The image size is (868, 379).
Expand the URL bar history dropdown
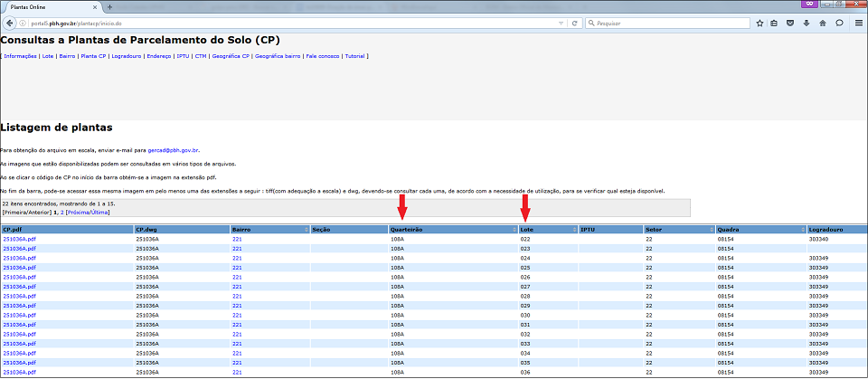(x=561, y=23)
